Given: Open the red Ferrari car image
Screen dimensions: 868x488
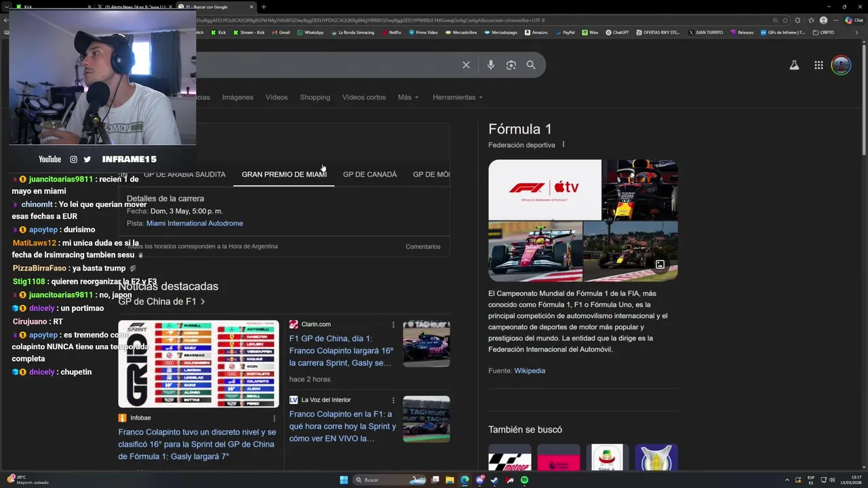Looking at the screenshot, I should click(535, 251).
